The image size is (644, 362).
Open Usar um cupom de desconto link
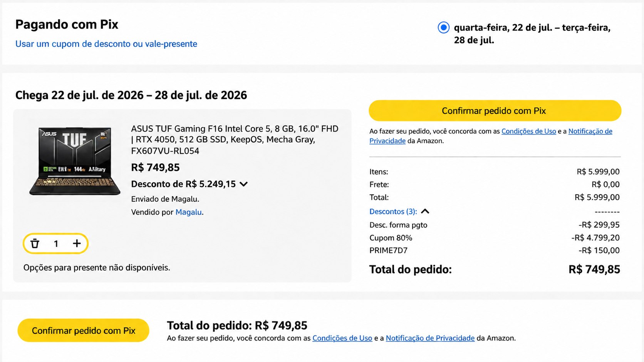coord(106,44)
